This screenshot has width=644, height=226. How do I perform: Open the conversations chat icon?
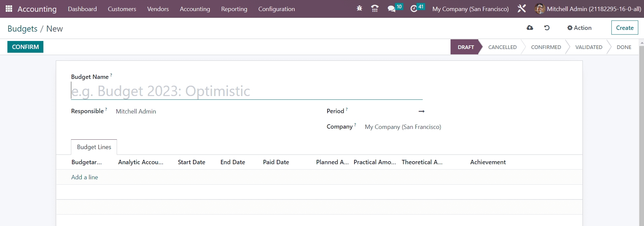(391, 9)
